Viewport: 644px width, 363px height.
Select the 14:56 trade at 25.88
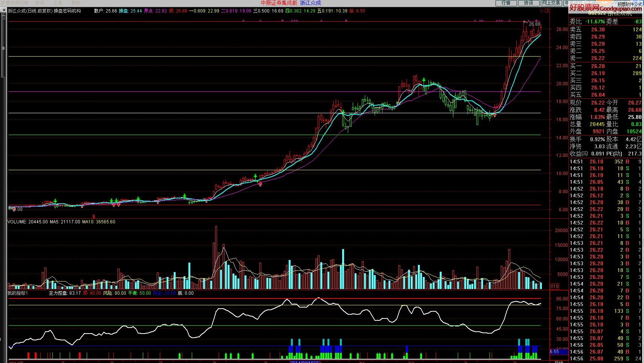606,358
